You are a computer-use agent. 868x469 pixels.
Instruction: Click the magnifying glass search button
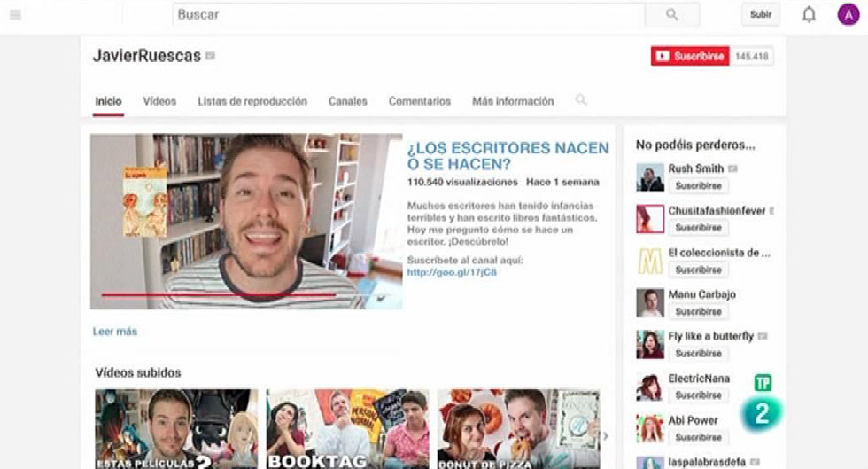[x=671, y=15]
